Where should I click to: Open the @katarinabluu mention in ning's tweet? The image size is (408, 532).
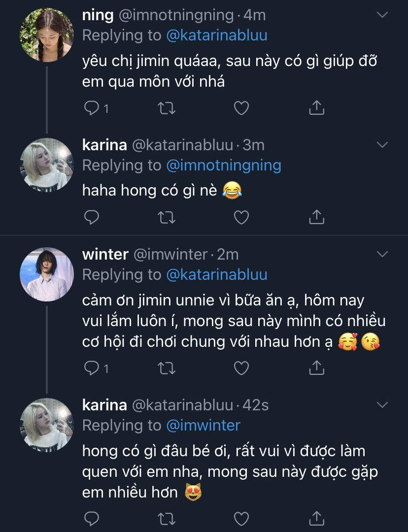tap(217, 35)
